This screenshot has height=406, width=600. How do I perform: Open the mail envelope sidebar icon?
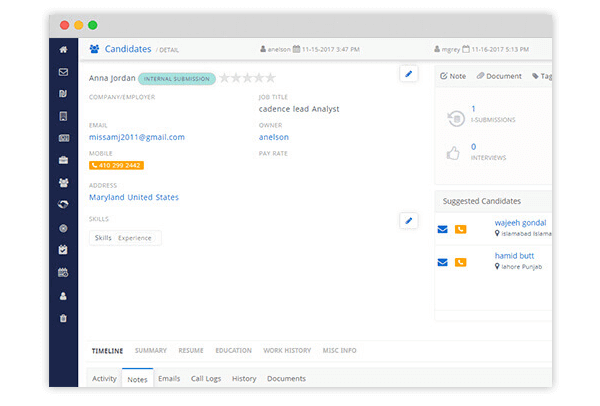point(64,72)
